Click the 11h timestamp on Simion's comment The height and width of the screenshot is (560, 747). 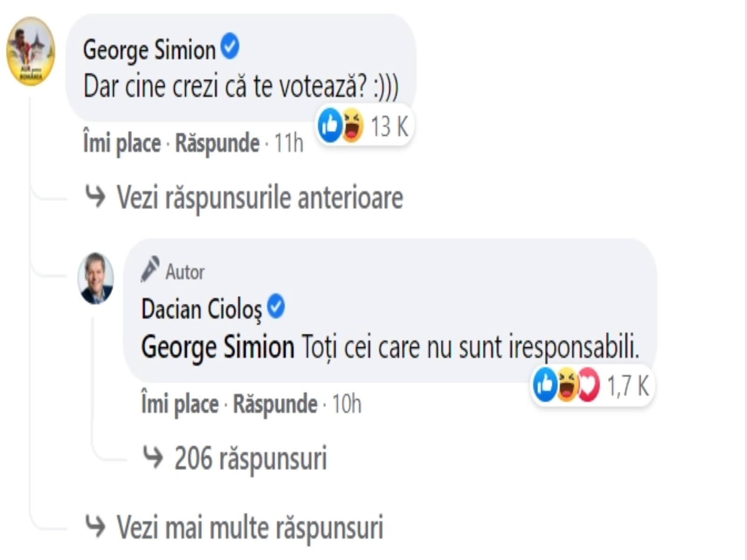coord(289,143)
